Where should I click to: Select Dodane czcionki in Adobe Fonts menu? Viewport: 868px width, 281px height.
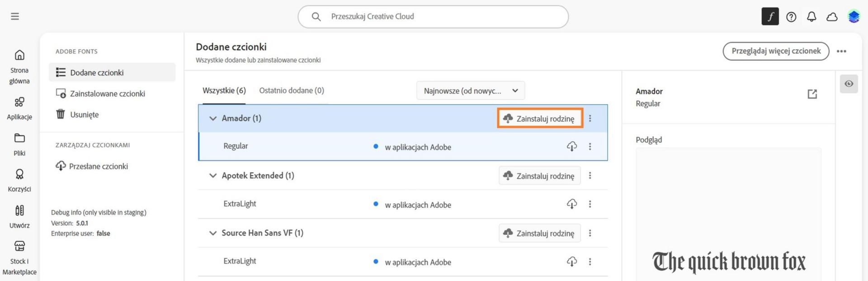[112, 72]
